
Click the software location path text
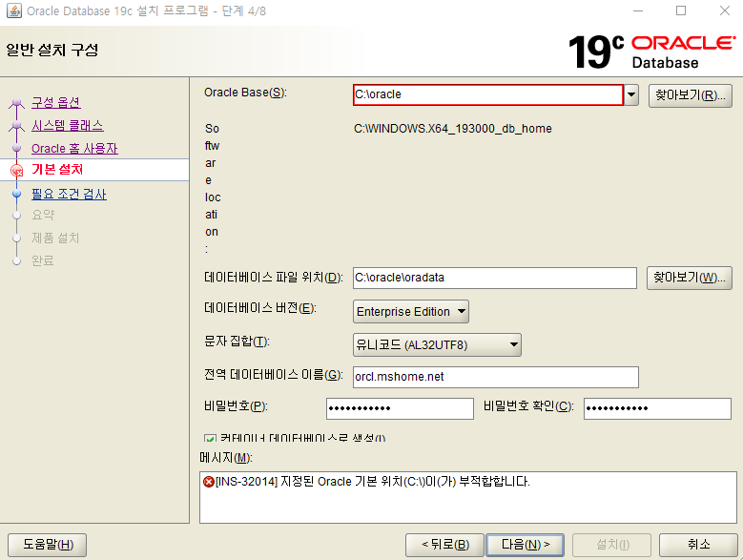[x=452, y=129]
